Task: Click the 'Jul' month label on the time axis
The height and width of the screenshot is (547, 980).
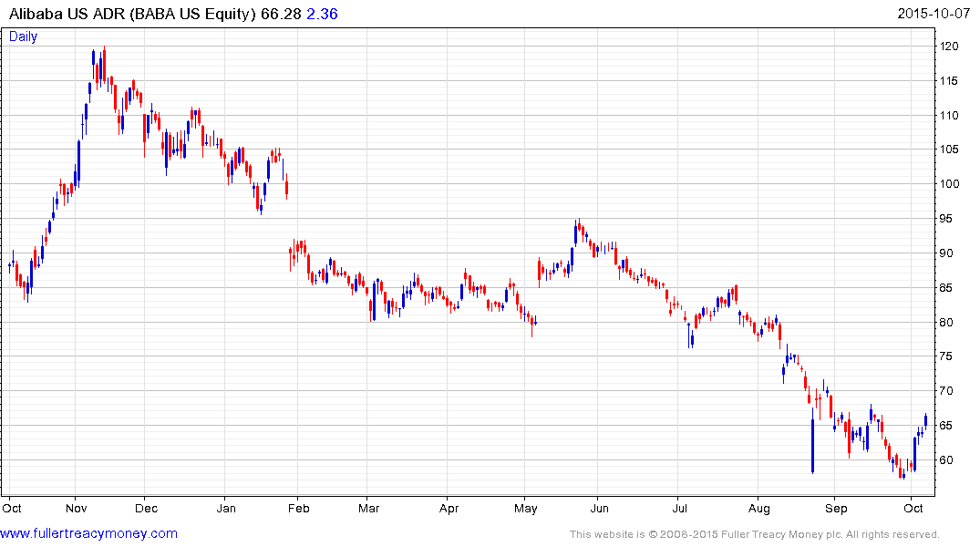Action: tap(679, 508)
